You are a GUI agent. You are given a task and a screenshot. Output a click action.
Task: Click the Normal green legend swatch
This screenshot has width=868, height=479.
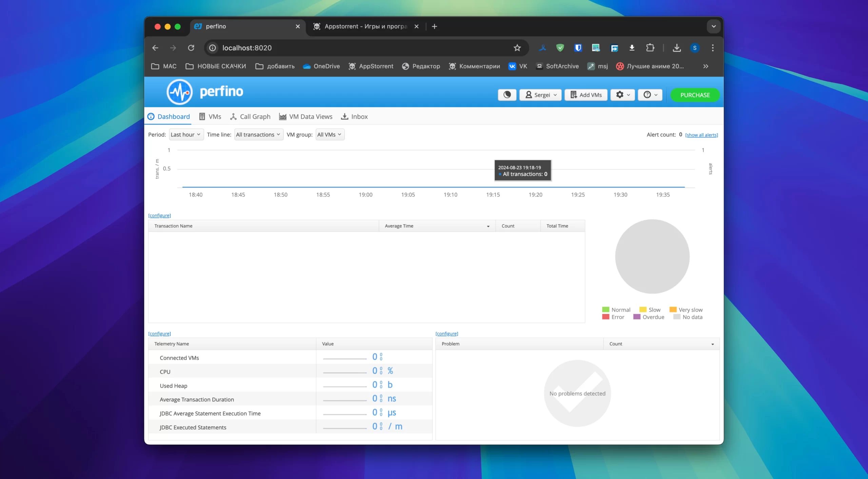[x=606, y=310]
